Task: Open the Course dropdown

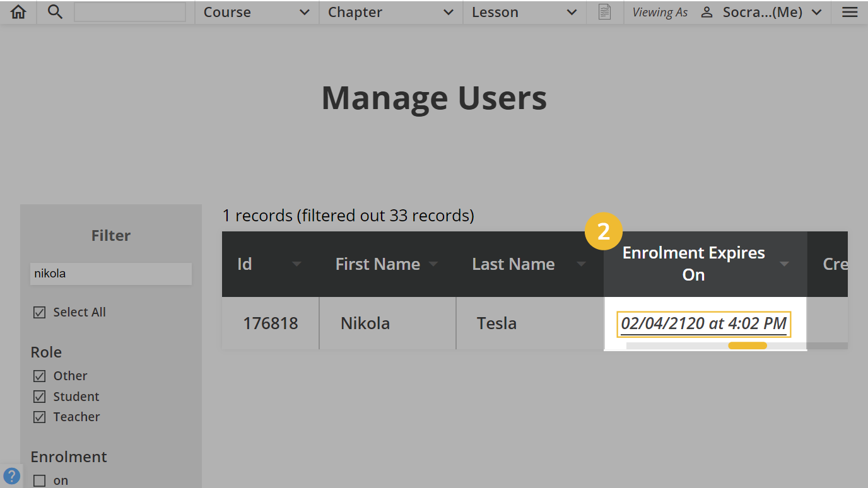Action: click(x=257, y=13)
